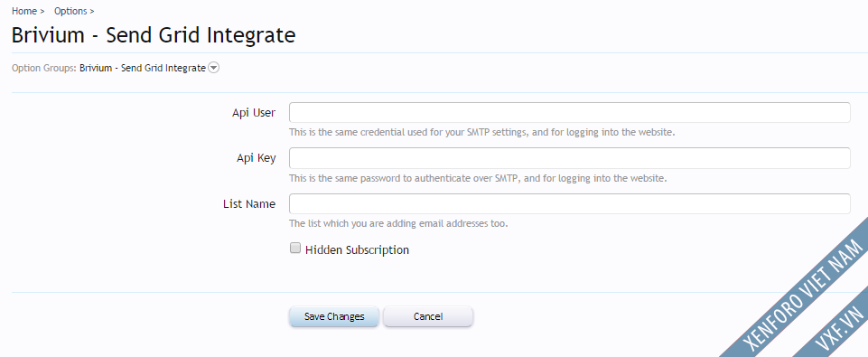Screen dimensions: 868x357
Task: Cancel the option changes
Action: pyautogui.click(x=428, y=316)
